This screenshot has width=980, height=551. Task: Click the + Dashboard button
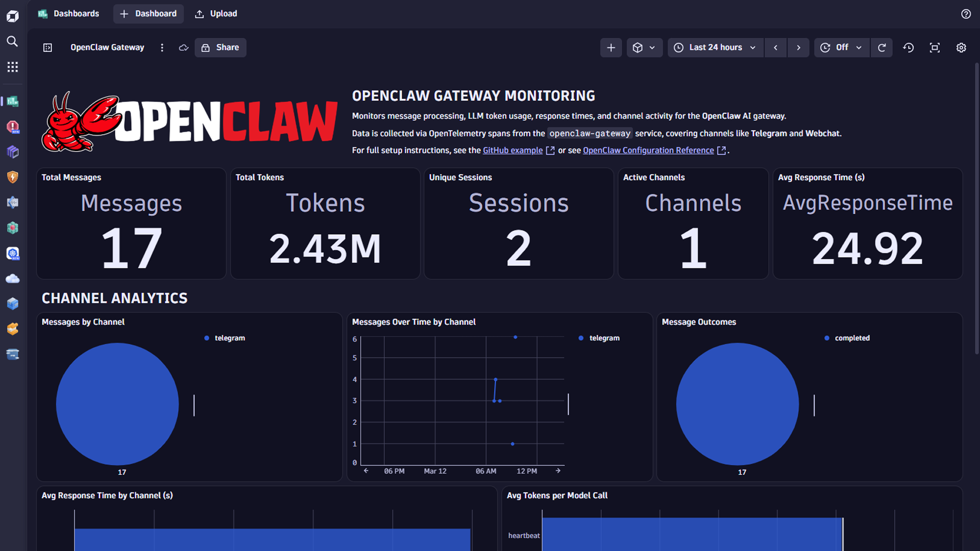[148, 14]
